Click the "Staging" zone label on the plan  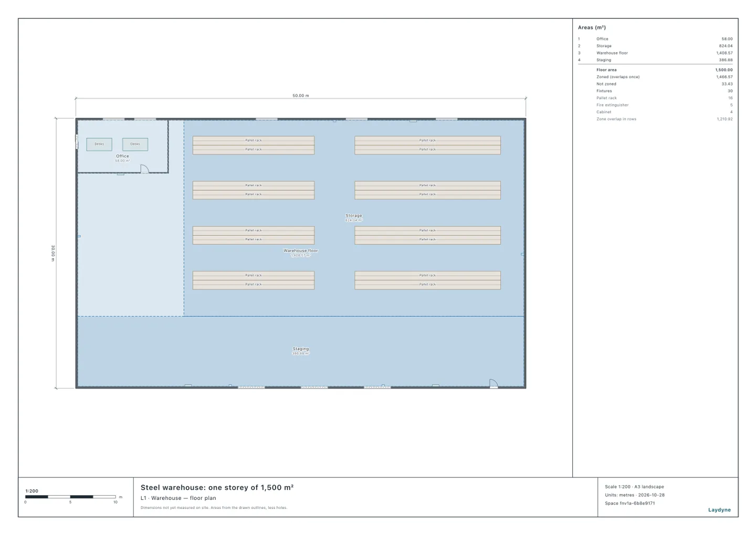click(301, 349)
